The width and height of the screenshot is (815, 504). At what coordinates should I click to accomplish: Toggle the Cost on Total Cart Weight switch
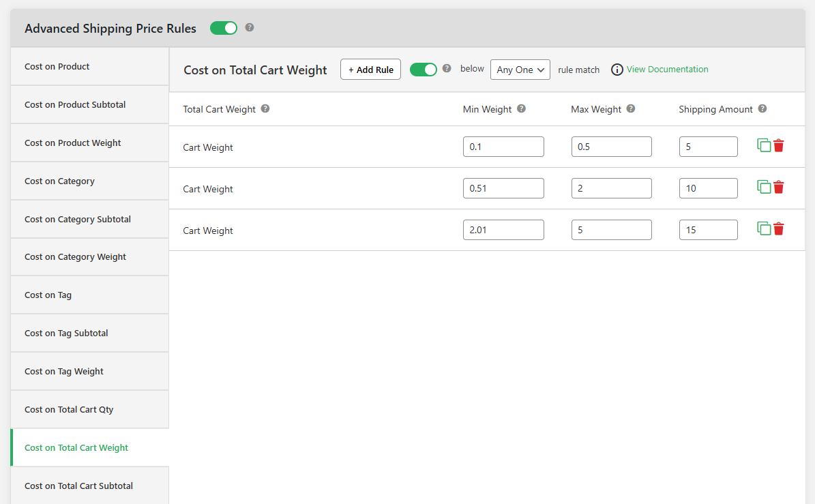click(423, 70)
